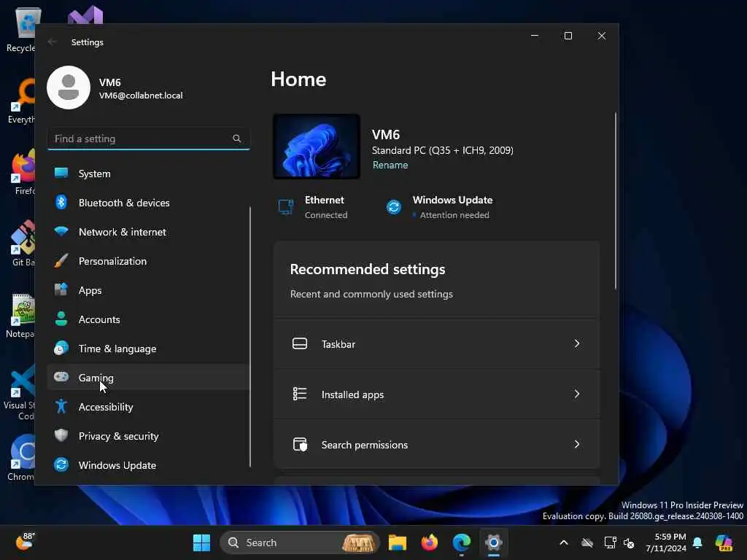The image size is (747, 560).
Task: Open the Windows Start button
Action: click(201, 542)
